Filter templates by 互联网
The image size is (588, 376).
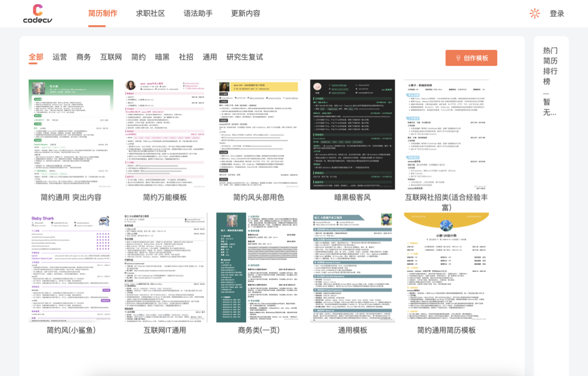click(x=111, y=57)
